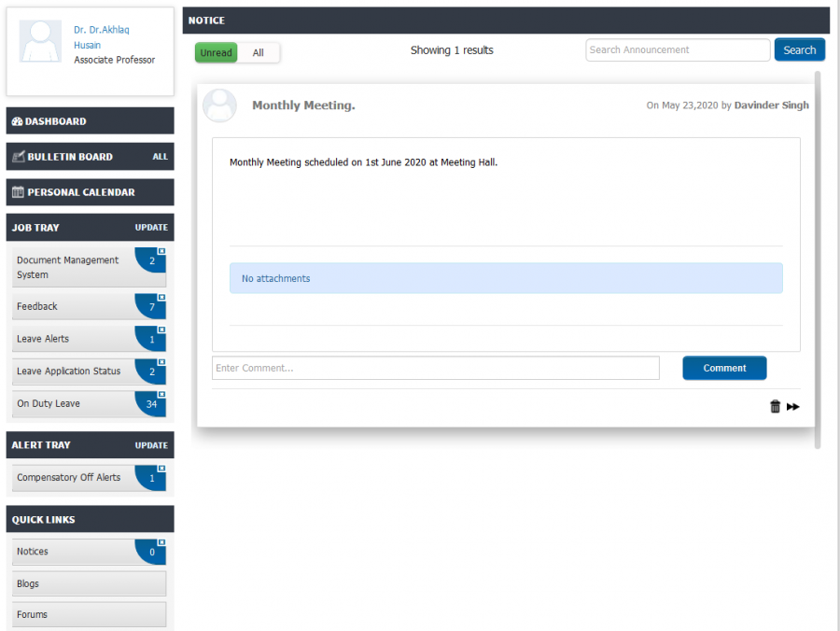Open the Feedback job item
840x631 pixels.
89,306
